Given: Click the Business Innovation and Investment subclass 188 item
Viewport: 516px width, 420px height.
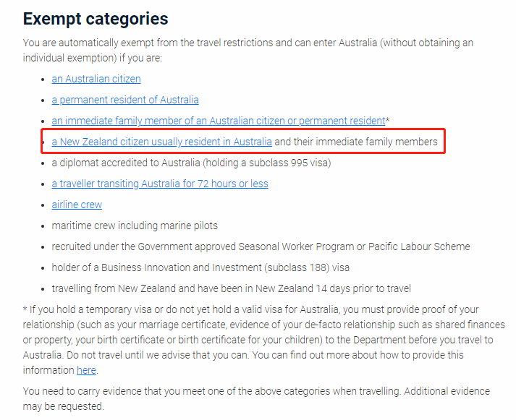Looking at the screenshot, I should pyautogui.click(x=200, y=268).
